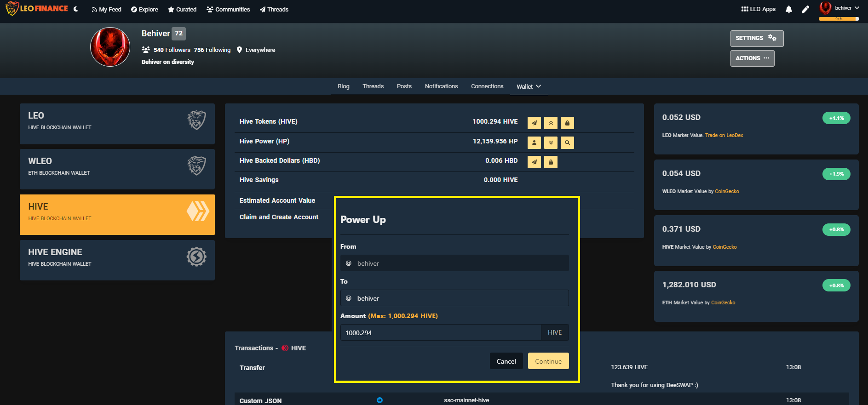
Task: Click the From account field
Action: [454, 263]
